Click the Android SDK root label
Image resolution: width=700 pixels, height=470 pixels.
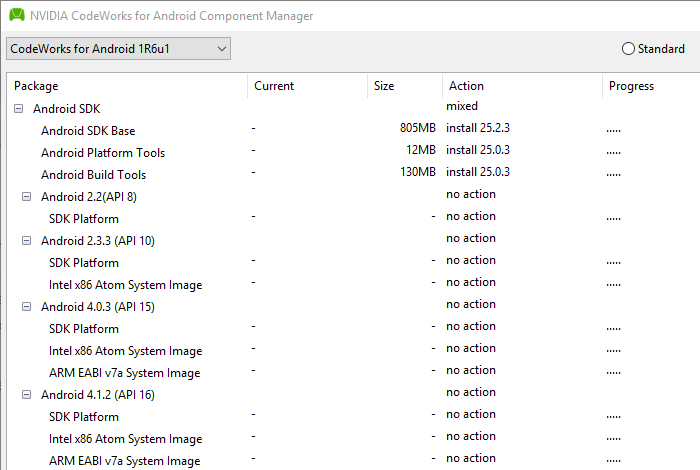pos(67,108)
